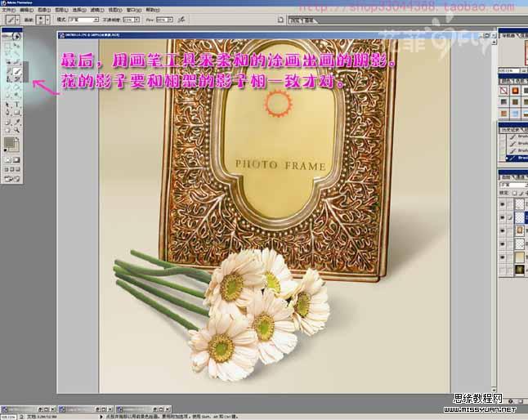Select the Type tool

(x=17, y=105)
